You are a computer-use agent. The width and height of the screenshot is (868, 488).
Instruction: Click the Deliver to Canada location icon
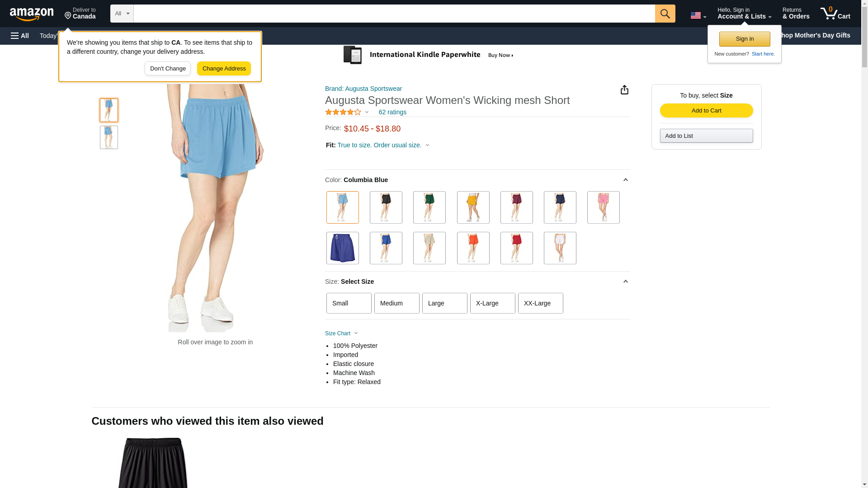68,16
